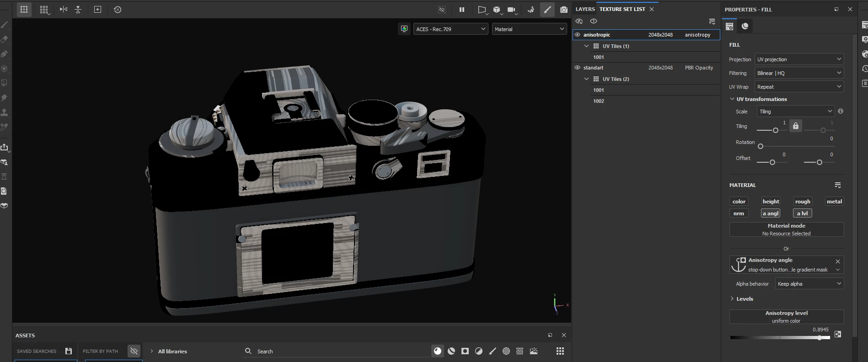Open the ACES - Rec.709 color dropdown
868x362 pixels.
tap(450, 29)
